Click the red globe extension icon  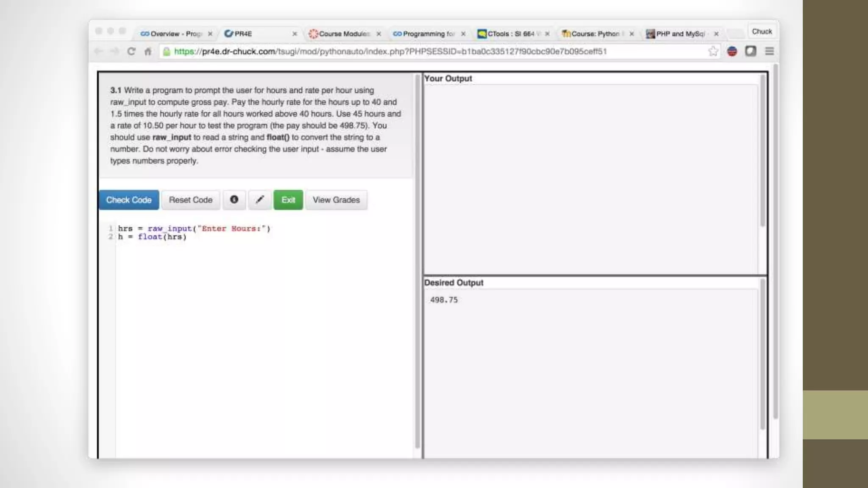point(732,51)
